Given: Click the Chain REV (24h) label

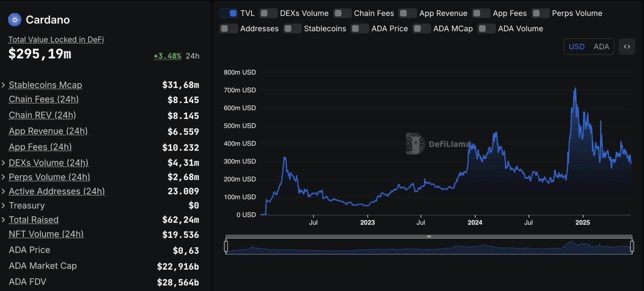Looking at the screenshot, I should [42, 115].
